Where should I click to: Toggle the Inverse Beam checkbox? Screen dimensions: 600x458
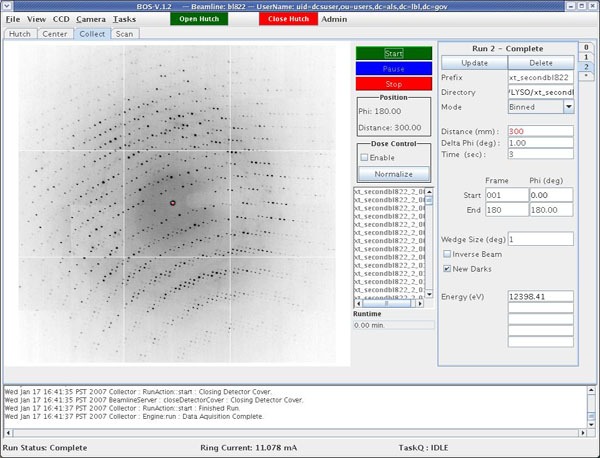447,254
